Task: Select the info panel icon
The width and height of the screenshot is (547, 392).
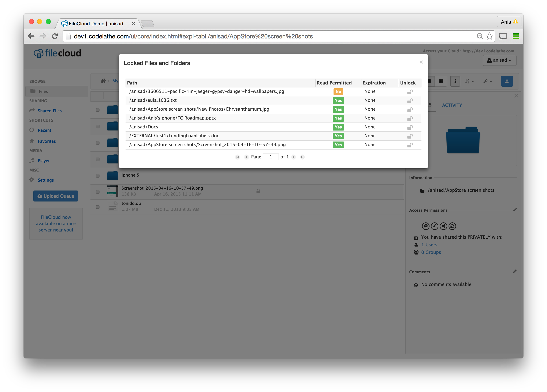Action: point(455,82)
